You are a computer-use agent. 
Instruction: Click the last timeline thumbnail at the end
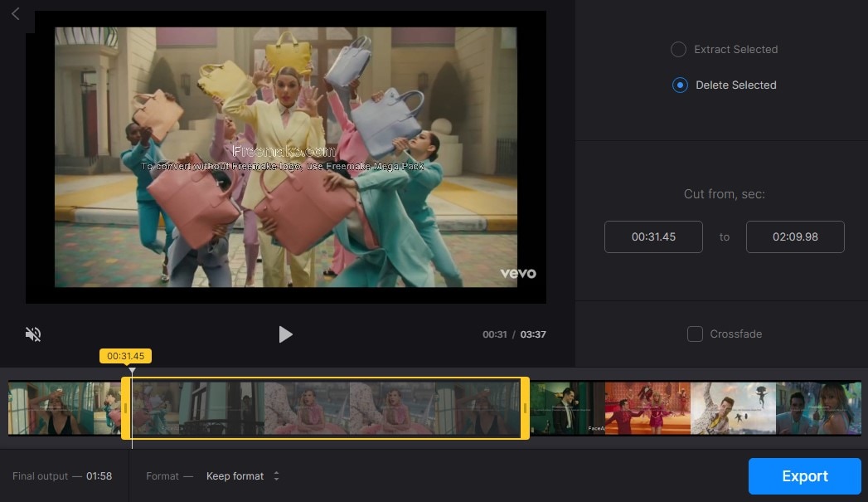tap(818, 407)
